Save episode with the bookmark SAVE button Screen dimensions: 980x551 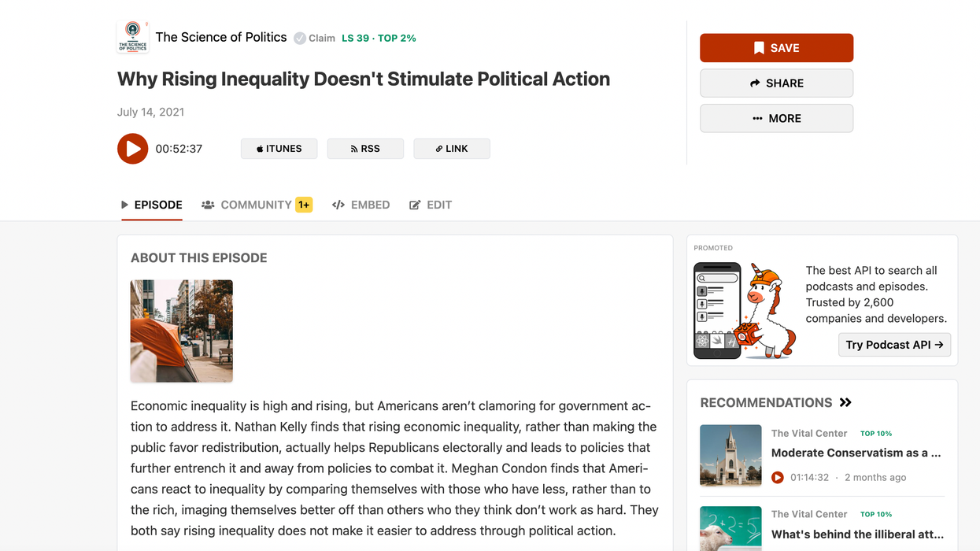pyautogui.click(x=776, y=48)
